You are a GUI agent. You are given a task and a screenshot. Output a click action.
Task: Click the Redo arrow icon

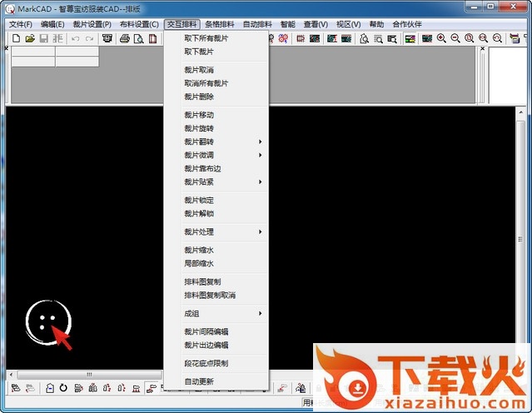[89, 38]
